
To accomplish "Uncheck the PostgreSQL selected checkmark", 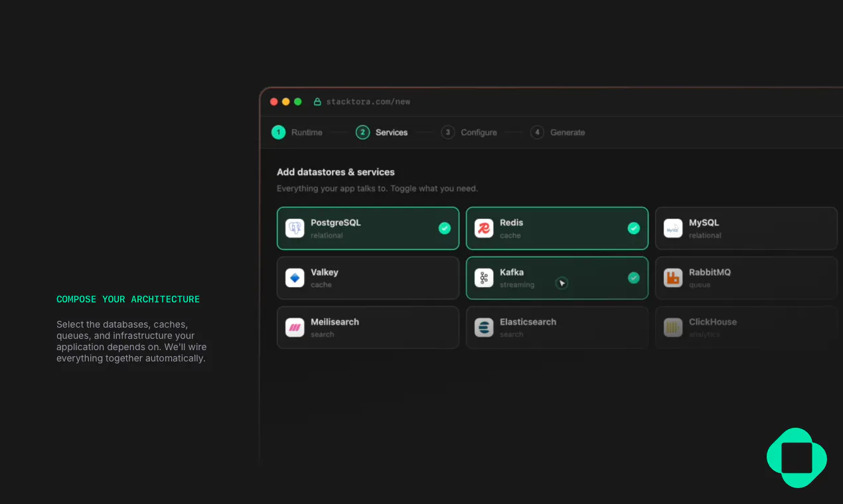I will [445, 228].
